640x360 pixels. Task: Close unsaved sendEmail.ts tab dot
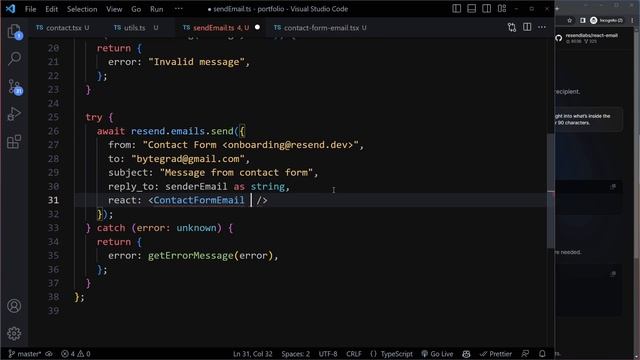(257, 27)
